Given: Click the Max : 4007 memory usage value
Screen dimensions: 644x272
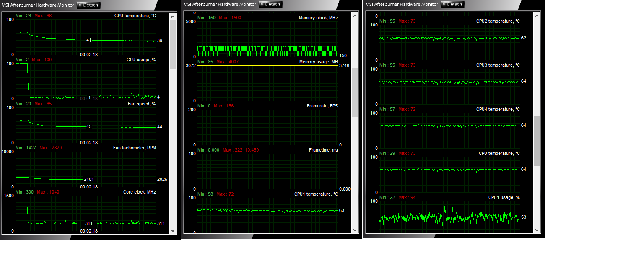Looking at the screenshot, I should tap(228, 62).
